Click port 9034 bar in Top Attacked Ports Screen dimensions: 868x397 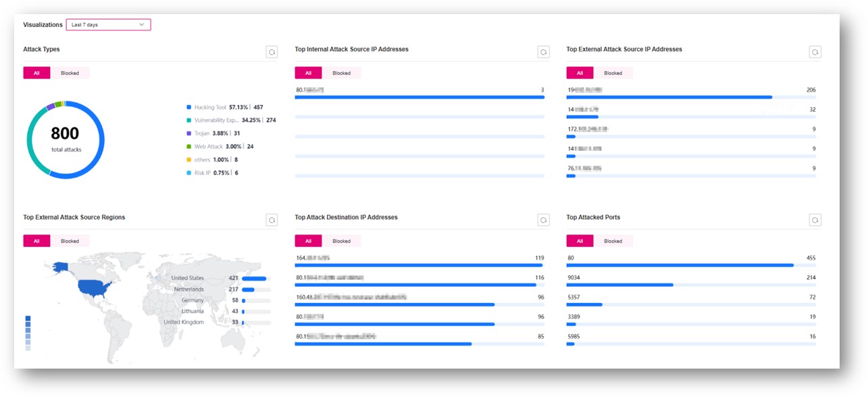620,285
